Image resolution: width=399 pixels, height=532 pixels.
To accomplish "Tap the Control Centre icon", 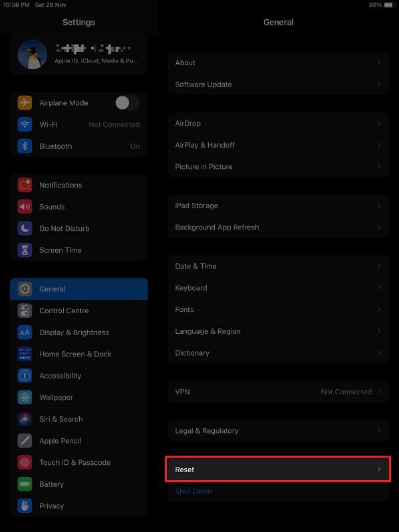I will 25,311.
